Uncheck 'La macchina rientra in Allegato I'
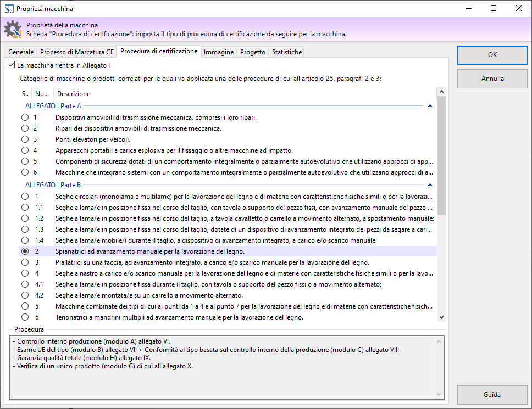This screenshot has height=409, width=532. point(11,64)
